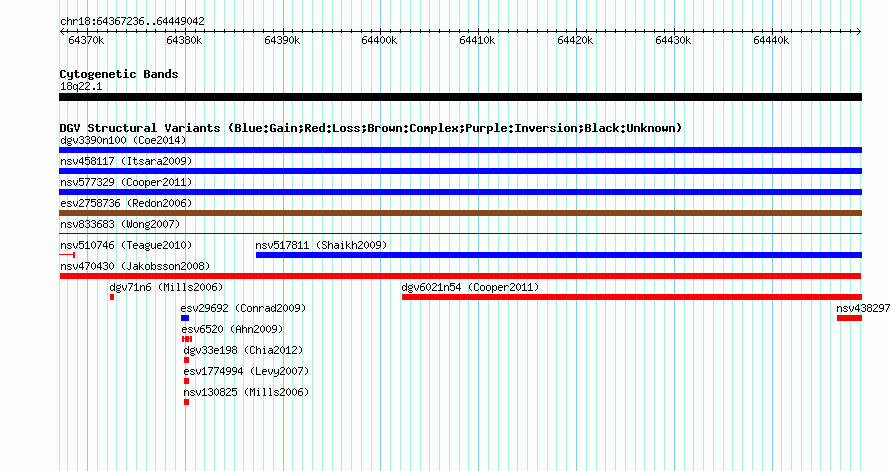Screen dimensions: 890x471
Task: Click the 64440k ruler tick label
Action: tap(771, 40)
